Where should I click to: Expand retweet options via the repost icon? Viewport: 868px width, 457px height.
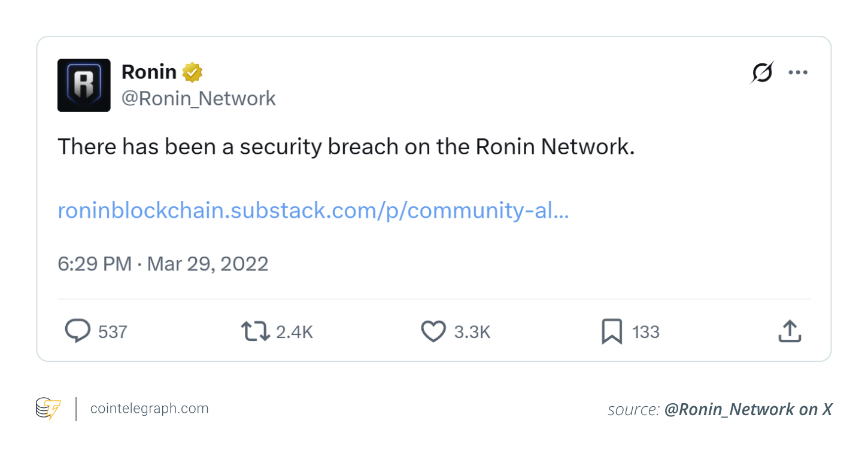coord(256,331)
